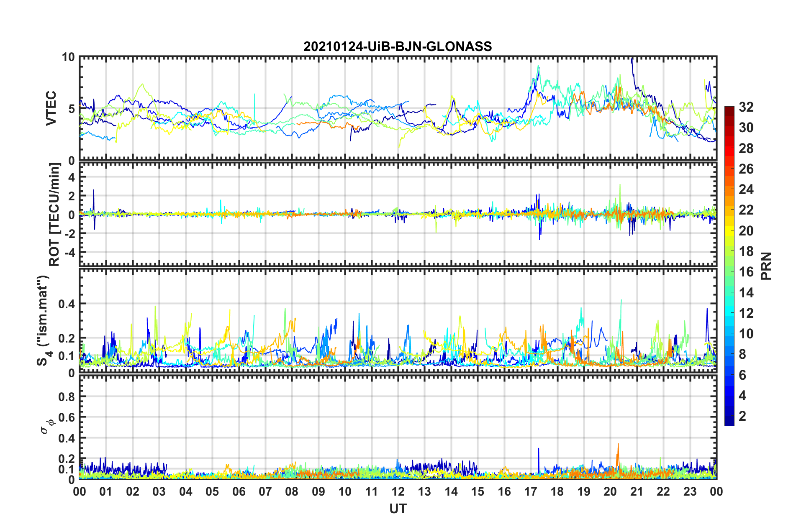Click hour tick "15" on the UT axis

coord(478,491)
